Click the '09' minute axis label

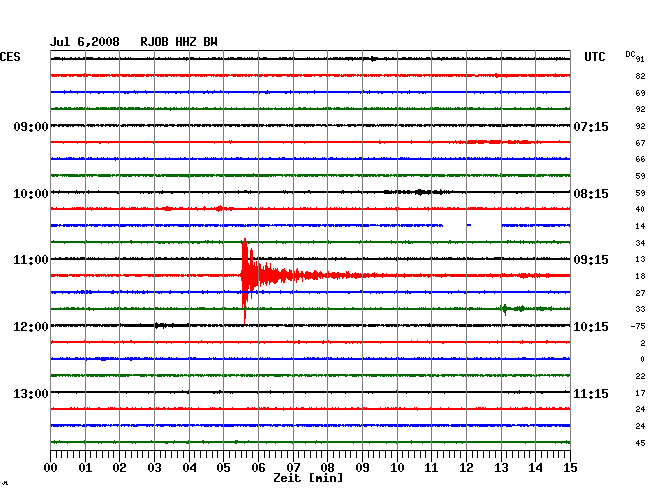coord(362,468)
